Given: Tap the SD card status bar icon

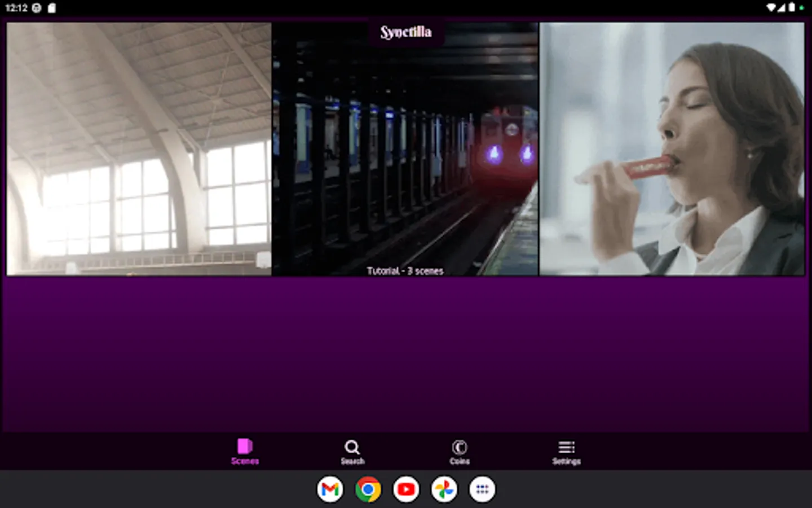Looking at the screenshot, I should (52, 8).
